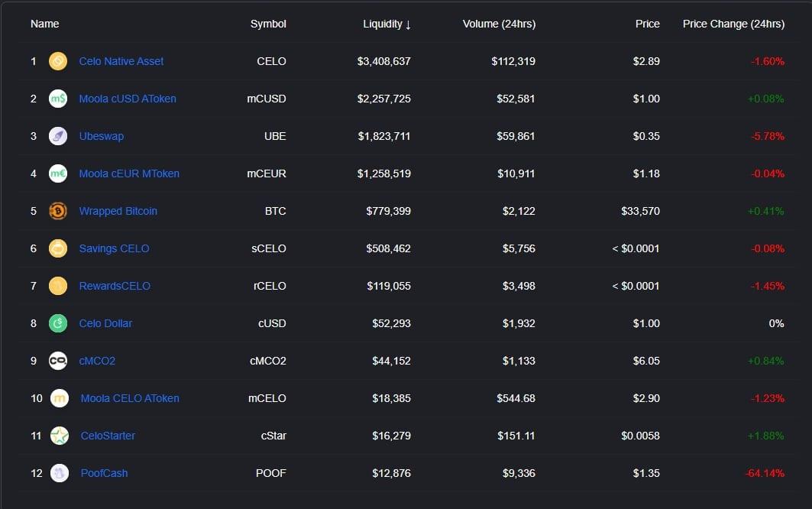This screenshot has width=812, height=509.
Task: Click the $6.05 price value
Action: coord(646,361)
